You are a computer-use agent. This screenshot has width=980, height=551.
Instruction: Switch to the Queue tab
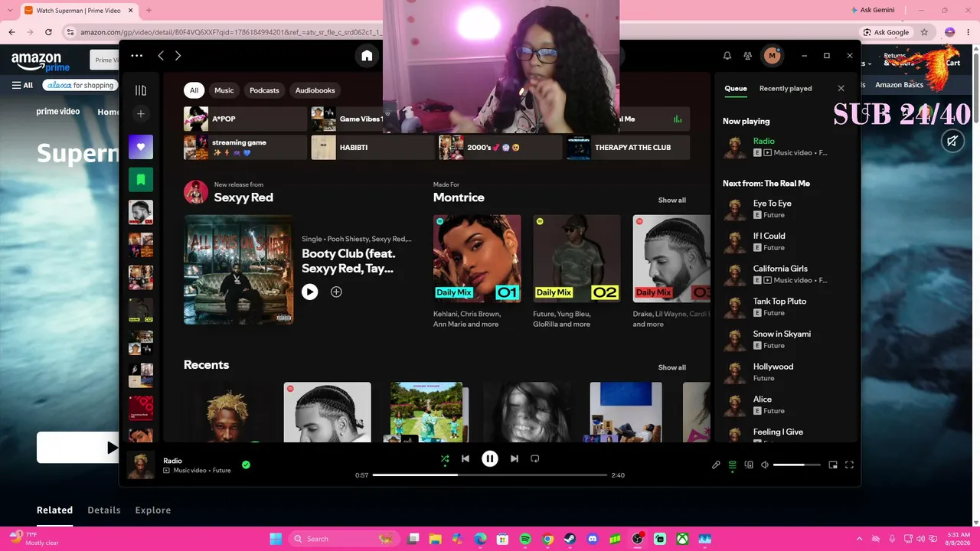click(x=736, y=89)
